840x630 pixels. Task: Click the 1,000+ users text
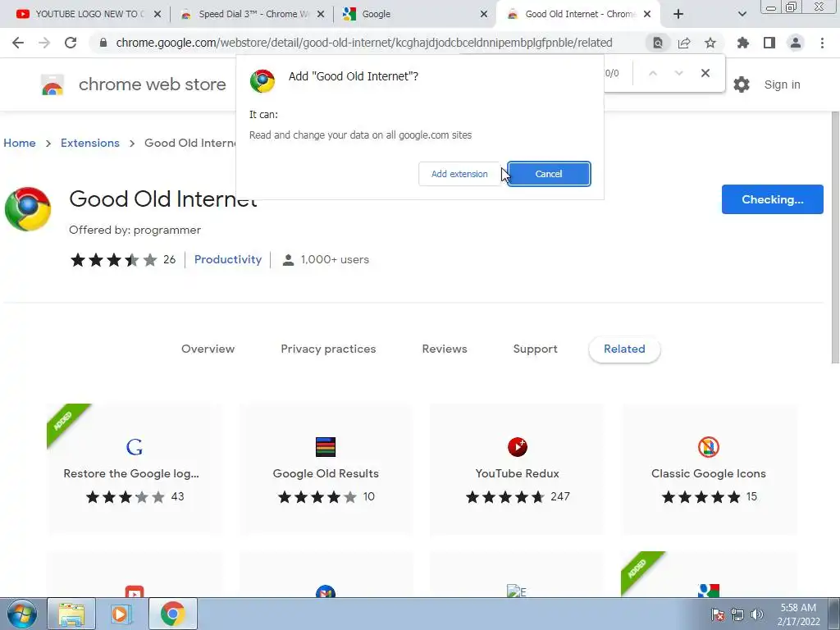pos(335,260)
